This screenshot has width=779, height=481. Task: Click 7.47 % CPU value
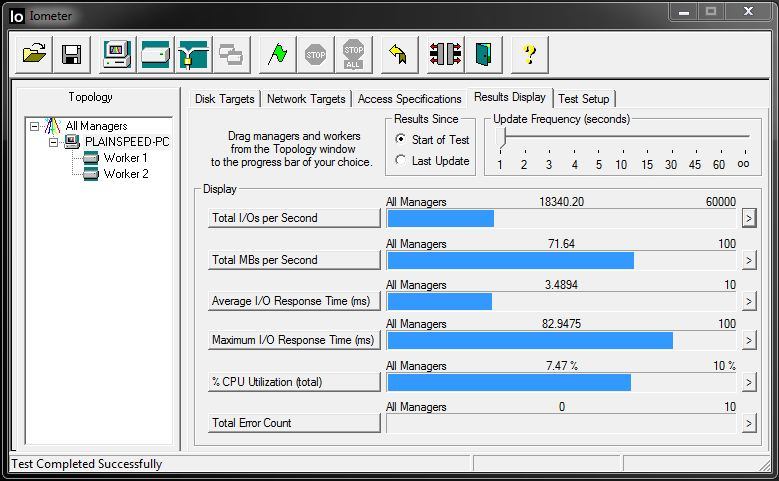(561, 366)
